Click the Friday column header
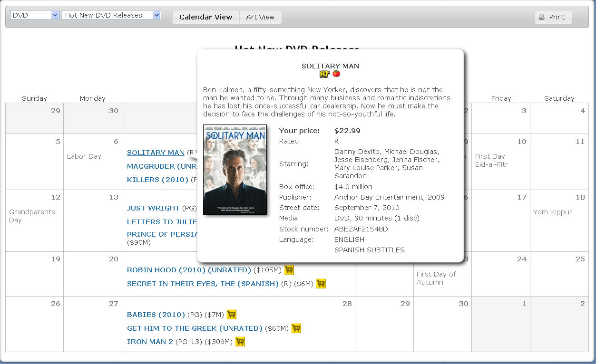 coord(501,98)
